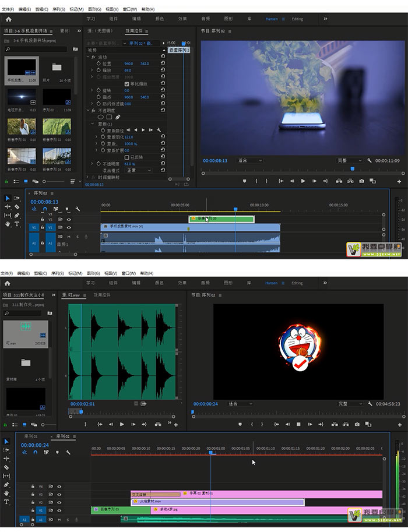Select the Selection arrow tool in lower window
The image size is (408, 532).
[x=6, y=442]
